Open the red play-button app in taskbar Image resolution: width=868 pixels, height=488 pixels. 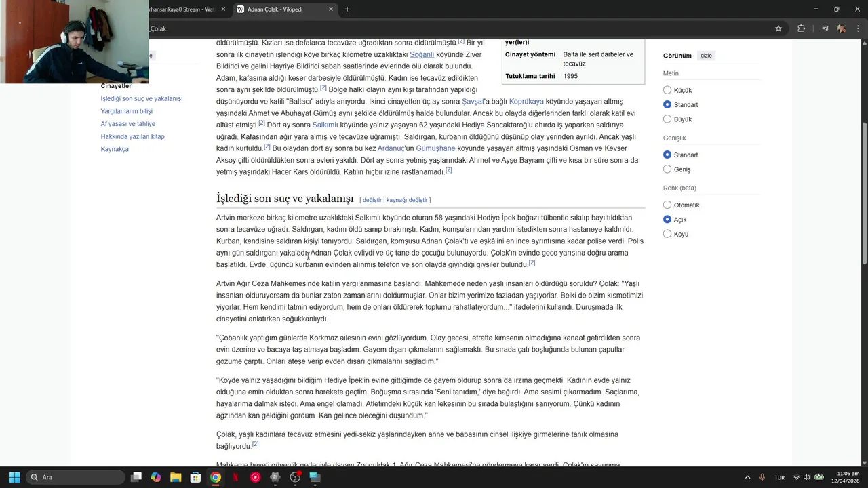coord(255,477)
